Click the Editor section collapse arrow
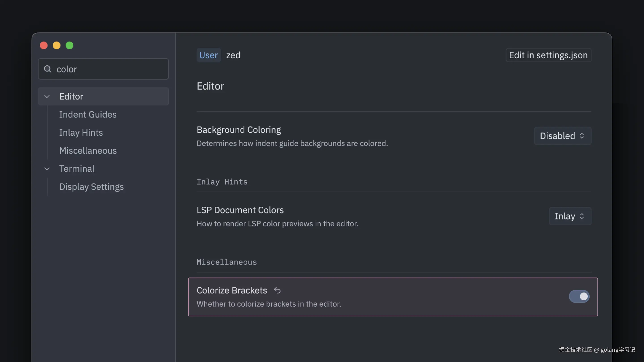 coord(47,97)
